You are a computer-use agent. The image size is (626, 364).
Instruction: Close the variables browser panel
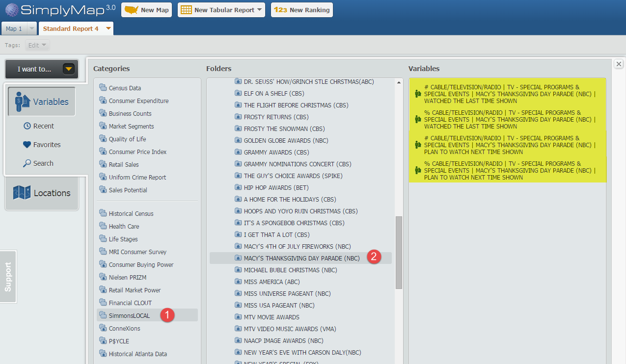(619, 64)
